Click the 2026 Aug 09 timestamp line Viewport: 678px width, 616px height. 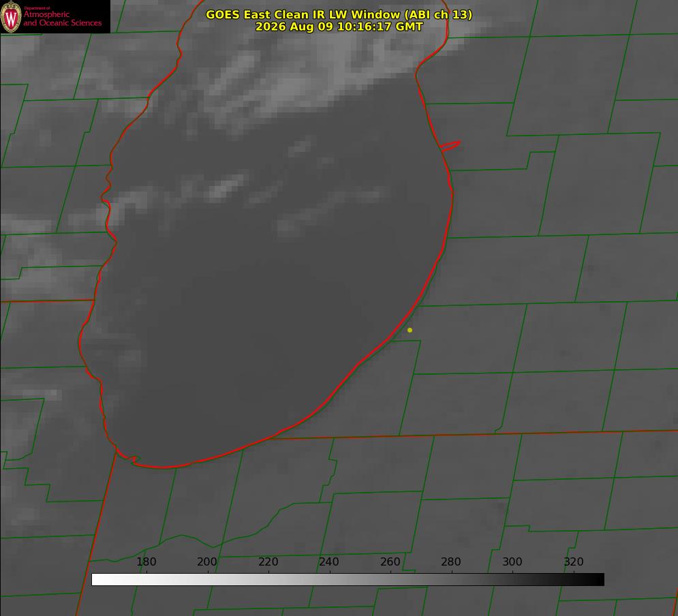[339, 27]
